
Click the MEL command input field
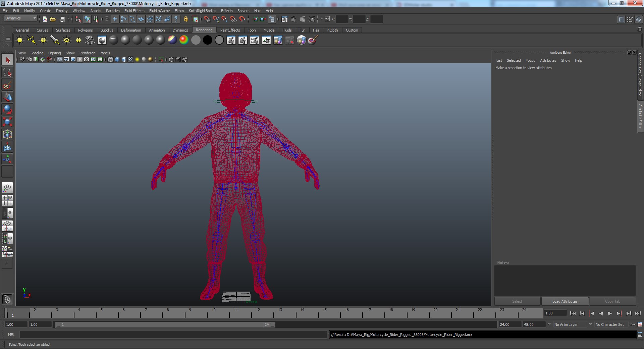coord(173,335)
